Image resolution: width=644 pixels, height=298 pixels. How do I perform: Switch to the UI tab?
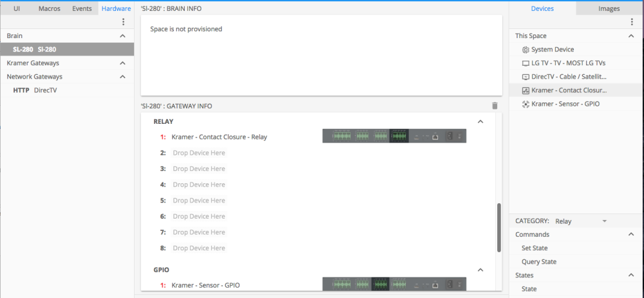(x=17, y=8)
